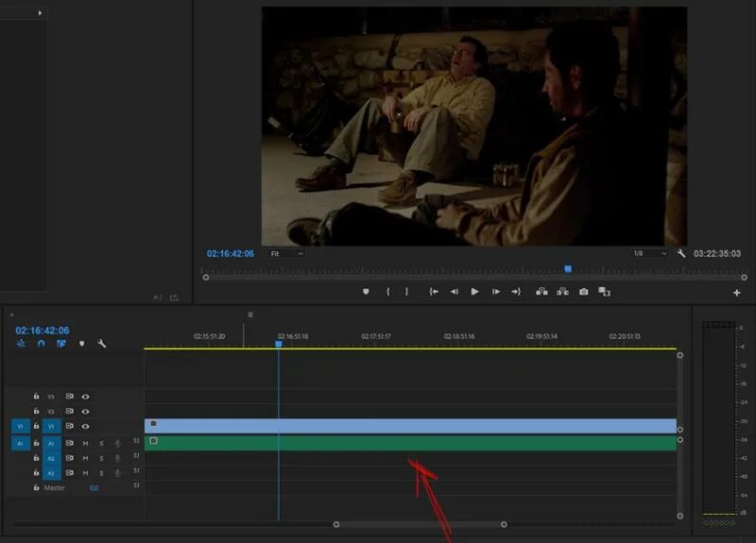Toggle Linked Selection in timeline
The width and height of the screenshot is (756, 543).
click(x=61, y=344)
